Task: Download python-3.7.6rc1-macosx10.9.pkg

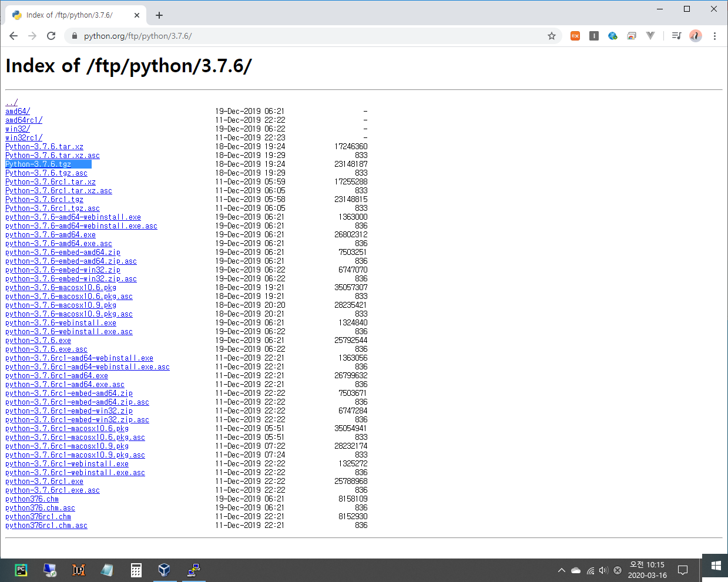Action: click(x=67, y=446)
